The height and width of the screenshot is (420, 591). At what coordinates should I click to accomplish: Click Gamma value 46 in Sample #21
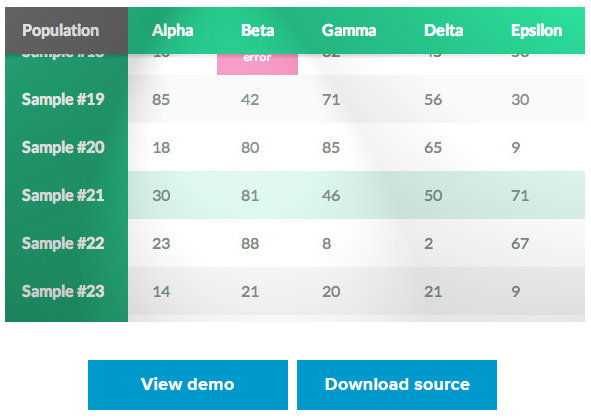coord(331,195)
